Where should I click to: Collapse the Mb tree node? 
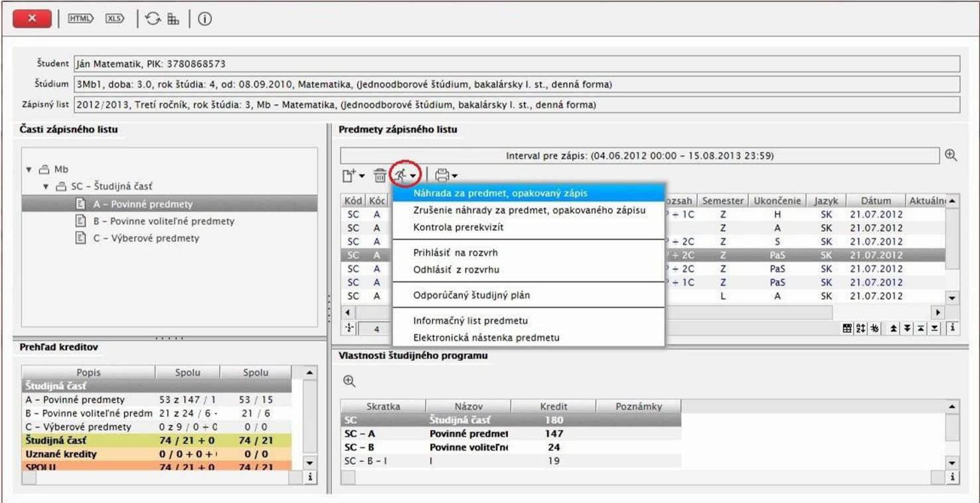(x=29, y=170)
